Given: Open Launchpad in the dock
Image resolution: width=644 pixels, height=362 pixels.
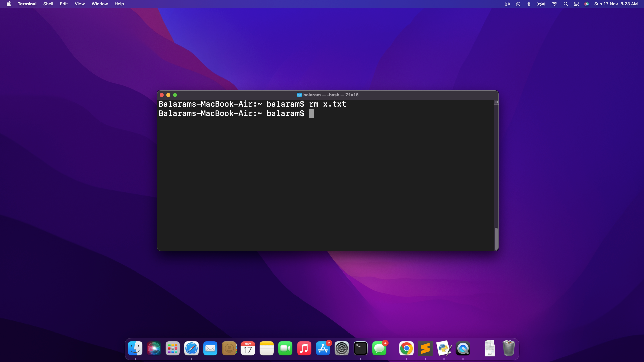Looking at the screenshot, I should click(173, 349).
